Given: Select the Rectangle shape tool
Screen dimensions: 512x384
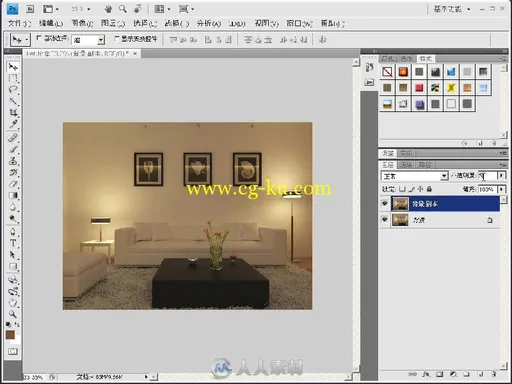Looking at the screenshot, I should 13,266.
